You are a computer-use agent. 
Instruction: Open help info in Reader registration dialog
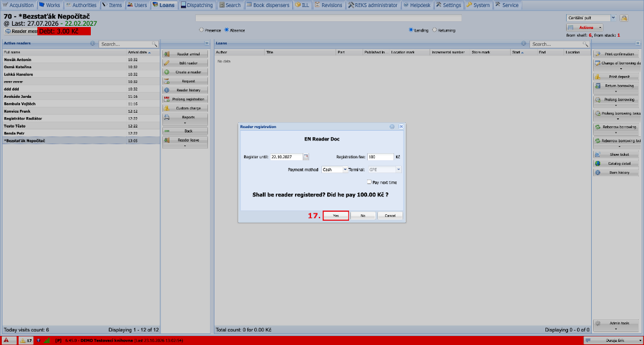(x=392, y=127)
